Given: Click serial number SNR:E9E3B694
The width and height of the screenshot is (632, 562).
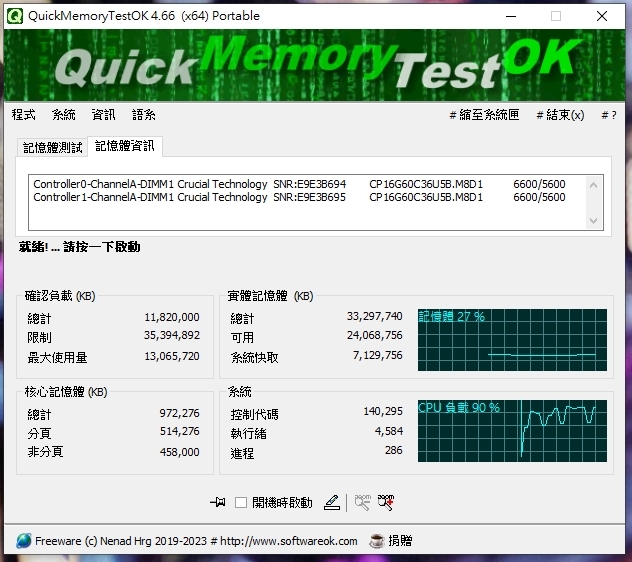Looking at the screenshot, I should tap(310, 184).
